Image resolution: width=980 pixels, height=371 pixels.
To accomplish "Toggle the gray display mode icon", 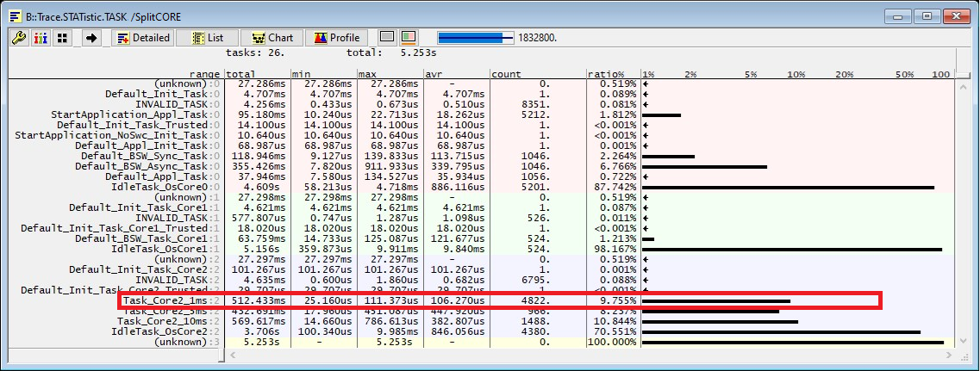I will coord(387,38).
